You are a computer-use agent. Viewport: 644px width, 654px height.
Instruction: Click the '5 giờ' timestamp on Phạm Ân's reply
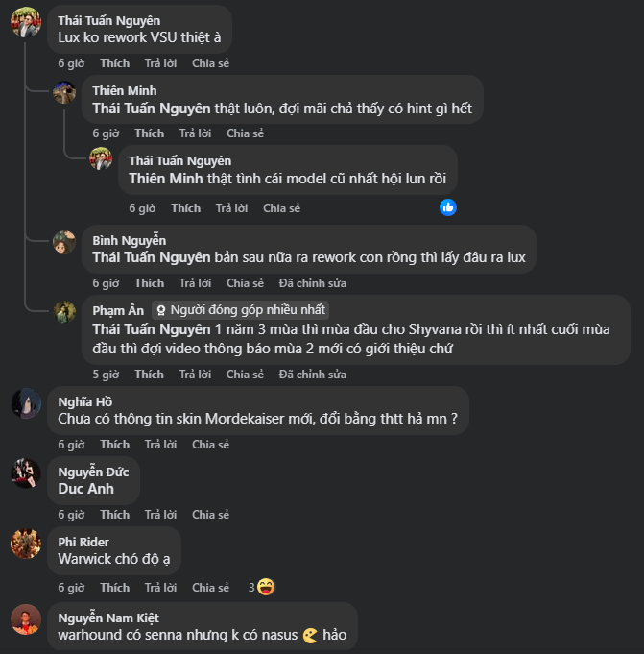(x=106, y=375)
